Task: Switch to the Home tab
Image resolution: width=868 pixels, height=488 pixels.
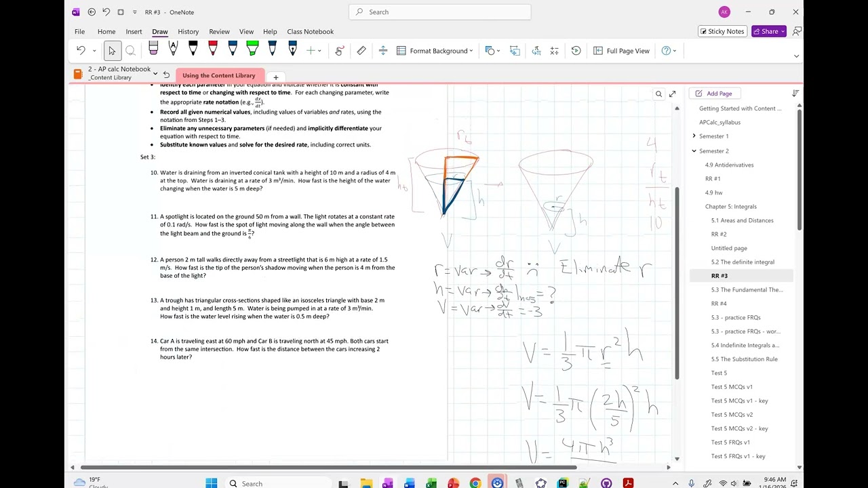Action: point(106,31)
